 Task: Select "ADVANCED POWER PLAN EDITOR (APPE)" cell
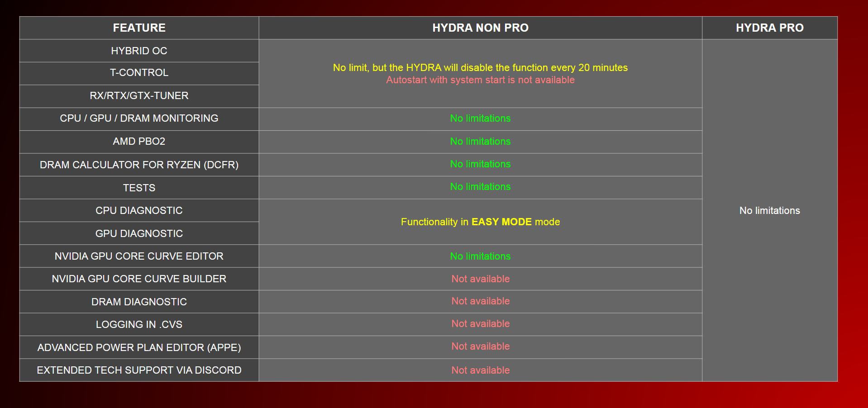pos(139,347)
